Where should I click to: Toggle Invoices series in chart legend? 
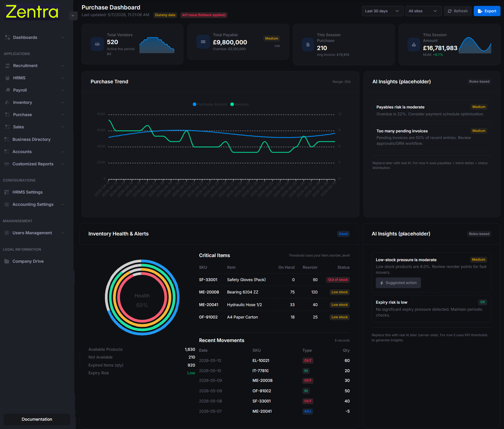click(x=240, y=104)
